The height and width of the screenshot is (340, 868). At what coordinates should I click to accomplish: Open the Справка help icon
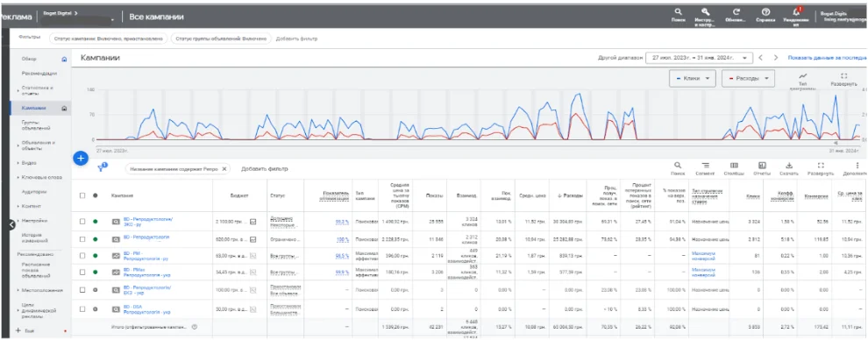tap(765, 11)
